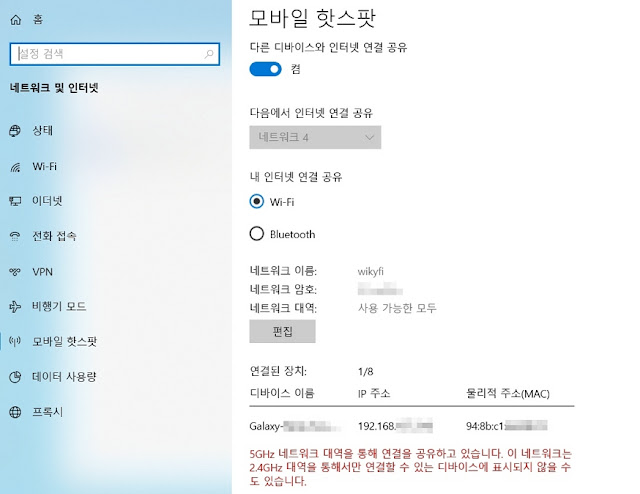Click the 상태 globe icon
The image size is (640, 494).
(15, 131)
